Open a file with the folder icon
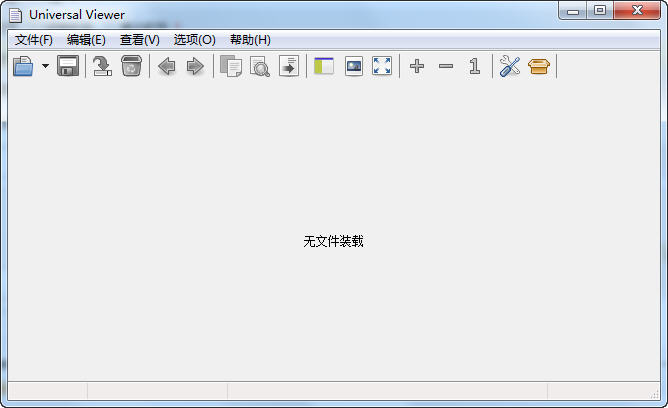The width and height of the screenshot is (668, 408). (23, 66)
